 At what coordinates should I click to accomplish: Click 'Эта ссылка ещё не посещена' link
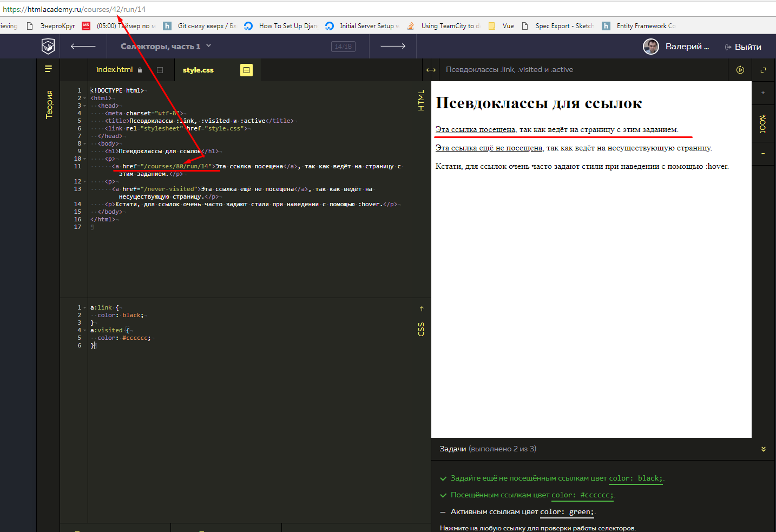[x=489, y=148]
